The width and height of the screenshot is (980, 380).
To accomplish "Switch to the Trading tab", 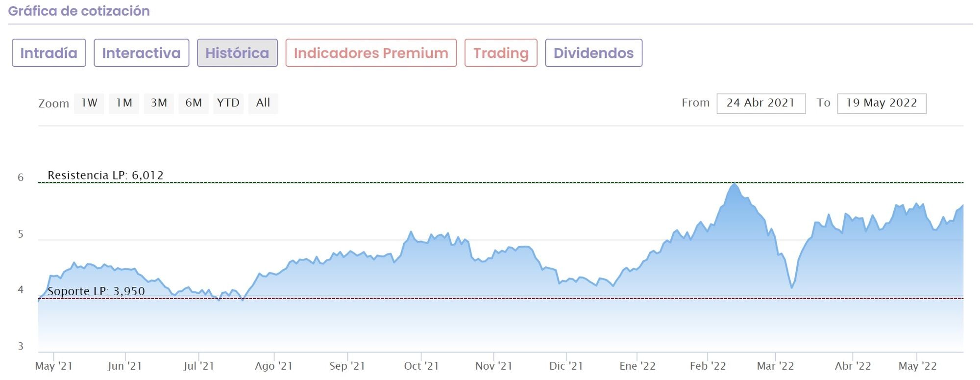I will point(501,53).
